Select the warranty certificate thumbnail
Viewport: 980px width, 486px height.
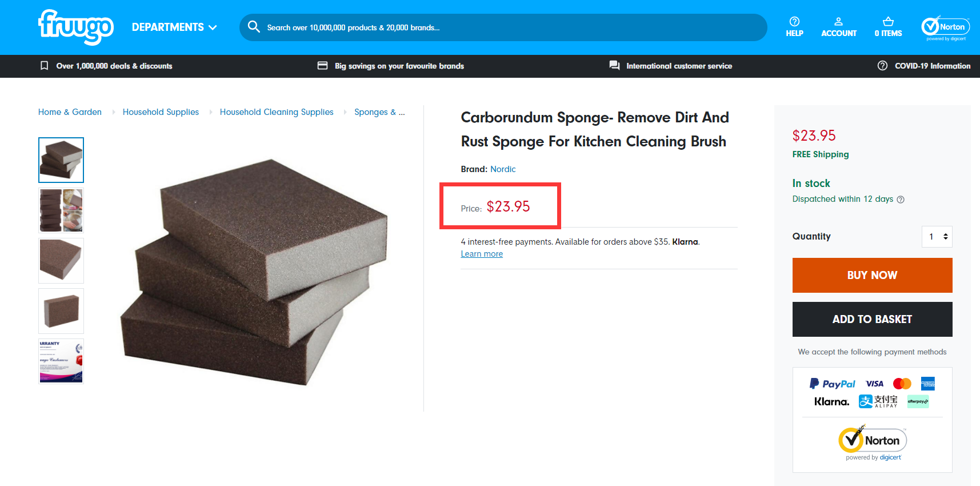tap(61, 361)
